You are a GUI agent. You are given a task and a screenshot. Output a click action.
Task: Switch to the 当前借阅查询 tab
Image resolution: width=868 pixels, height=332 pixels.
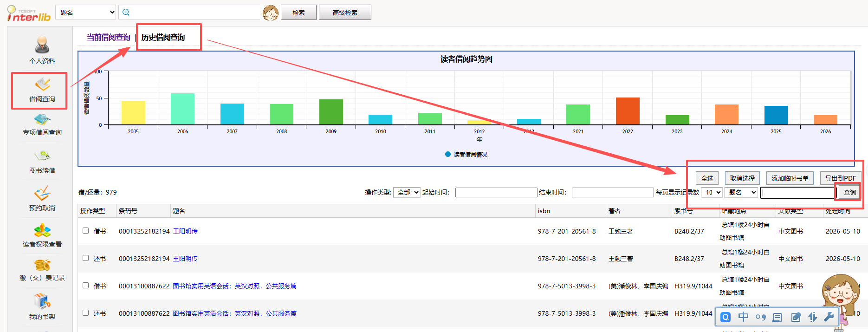(109, 37)
